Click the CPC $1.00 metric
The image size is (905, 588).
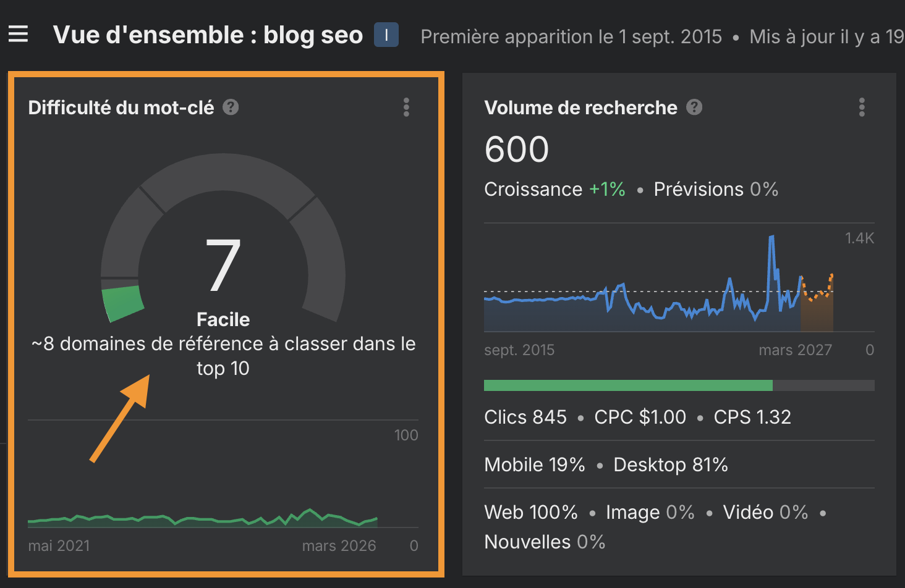point(640,417)
